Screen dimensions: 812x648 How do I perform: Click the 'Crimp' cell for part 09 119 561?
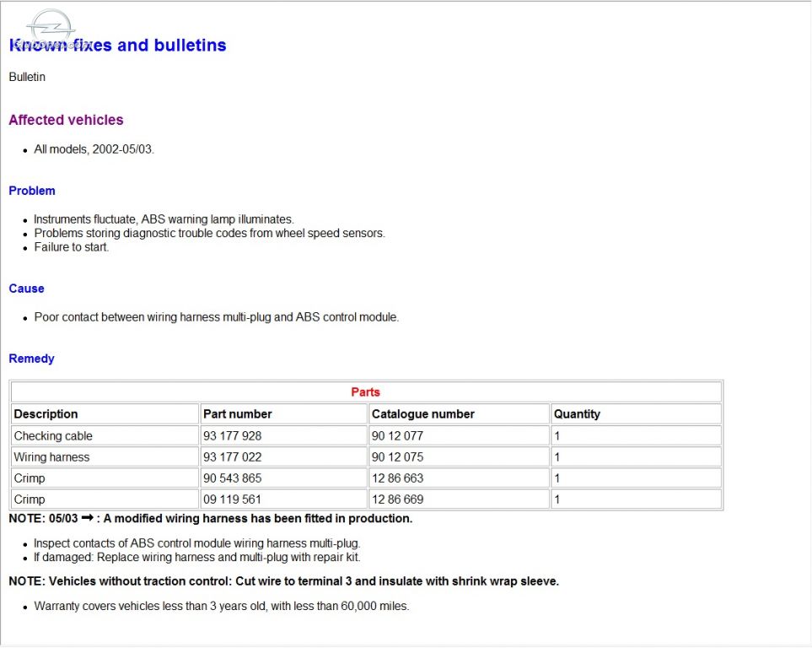tap(105, 499)
